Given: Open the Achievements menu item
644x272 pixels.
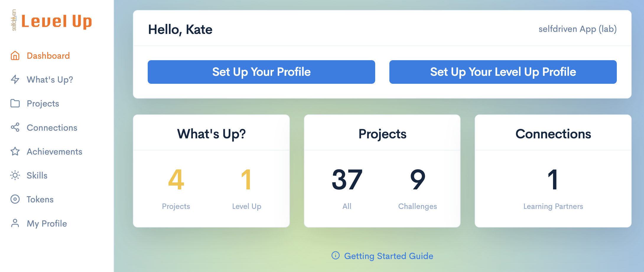Looking at the screenshot, I should (54, 152).
